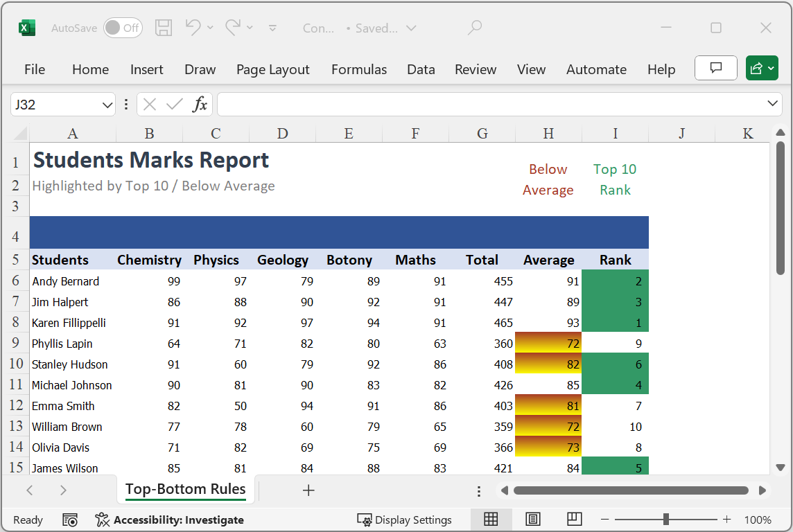Open the File menu

coord(35,69)
